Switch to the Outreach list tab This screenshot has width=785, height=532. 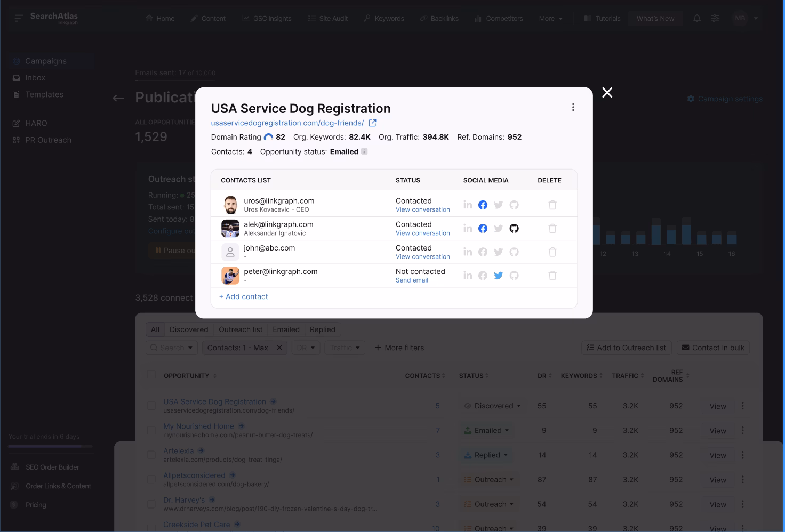point(241,329)
